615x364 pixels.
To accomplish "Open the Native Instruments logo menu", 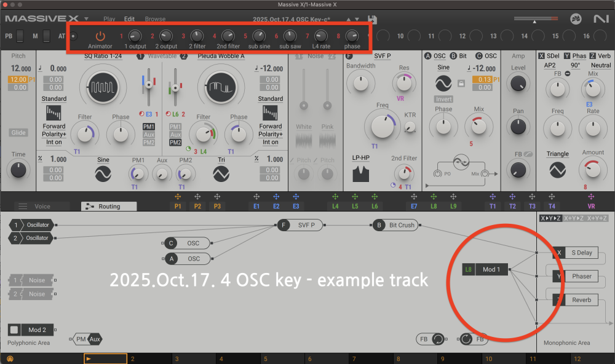I will click(x=600, y=18).
